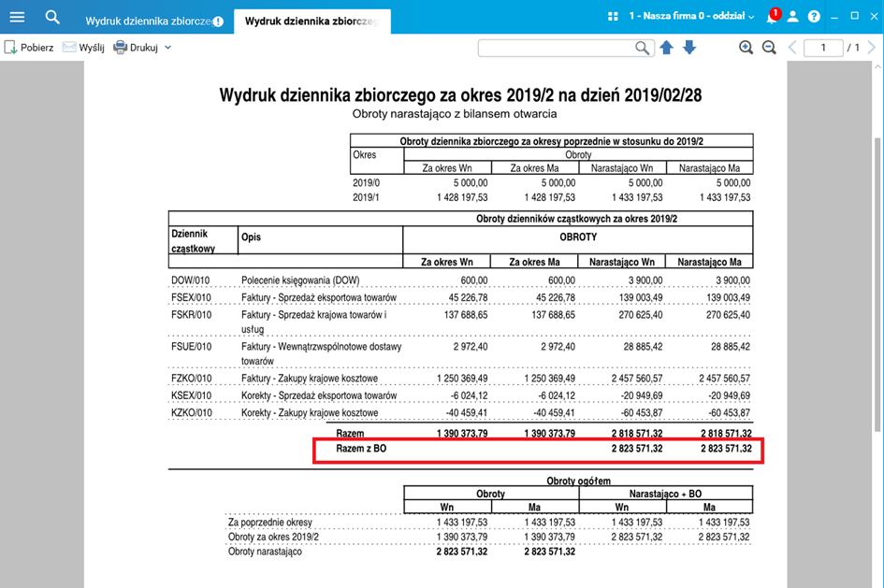Click the vertical scrollbar of the document
This screenshot has width=884, height=588.
(x=877, y=284)
